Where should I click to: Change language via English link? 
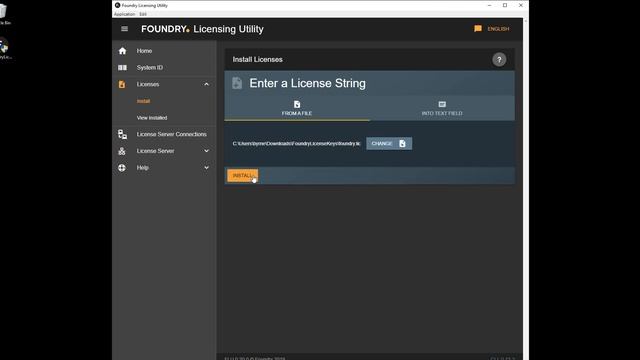point(498,29)
